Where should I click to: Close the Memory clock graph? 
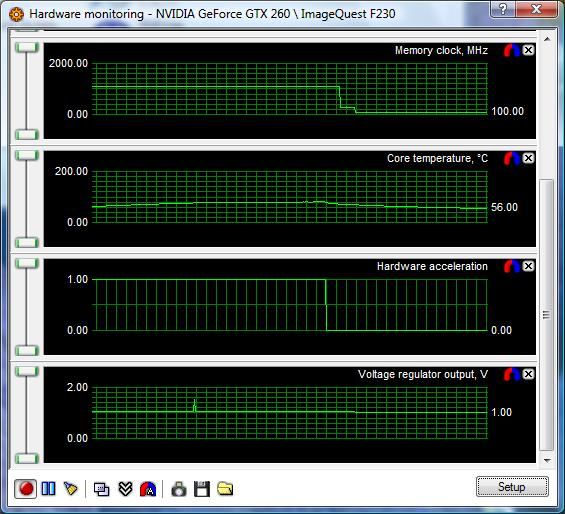tap(528, 50)
